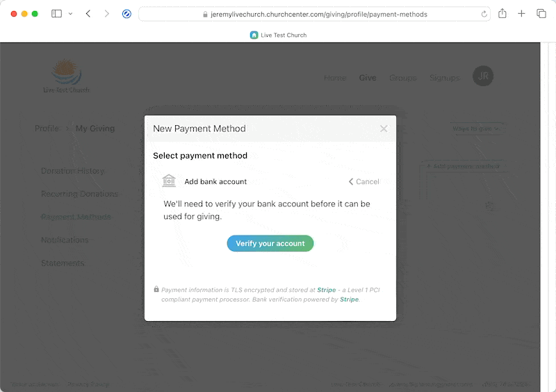The width and height of the screenshot is (556, 392).
Task: Open the Stripe link after 'stored at'
Action: point(327,290)
